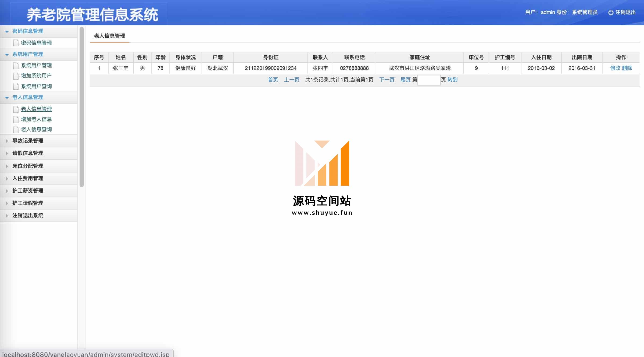This screenshot has width=644, height=357.
Task: Go to 上一页 in pagination
Action: [x=292, y=80]
